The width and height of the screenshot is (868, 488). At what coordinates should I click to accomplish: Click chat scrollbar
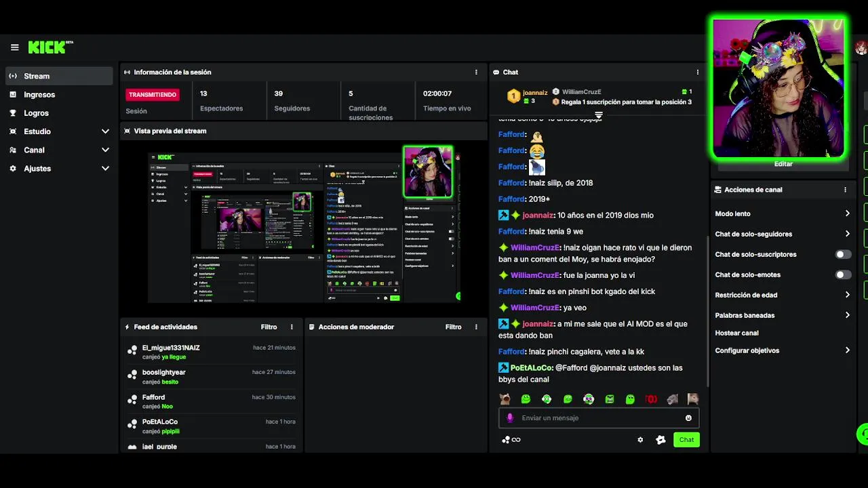click(707, 312)
